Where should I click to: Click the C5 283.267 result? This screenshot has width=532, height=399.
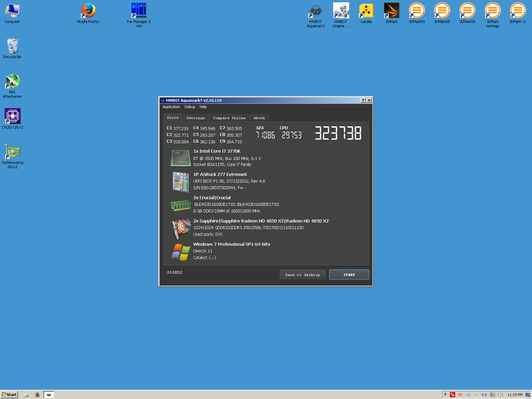click(204, 135)
